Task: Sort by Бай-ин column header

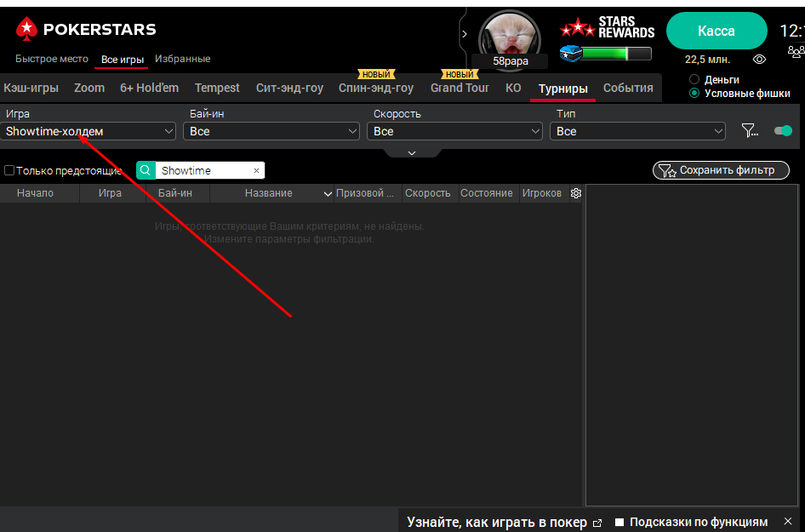Action: [x=175, y=193]
